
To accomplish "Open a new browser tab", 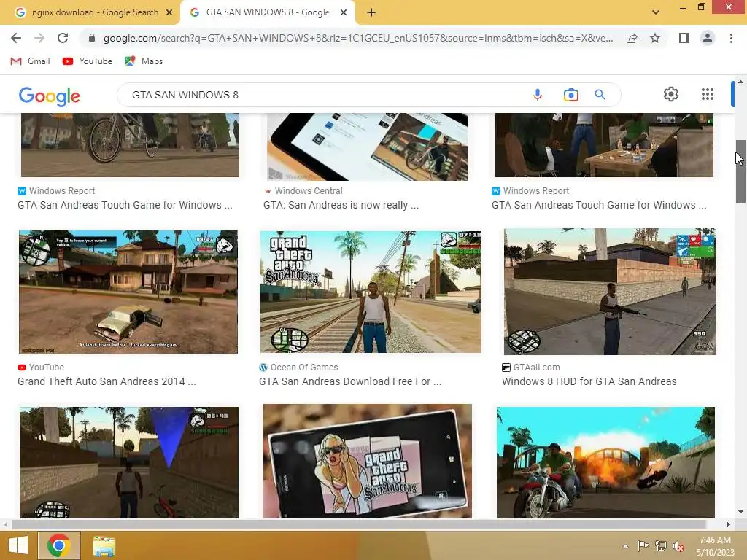I will coord(371,12).
